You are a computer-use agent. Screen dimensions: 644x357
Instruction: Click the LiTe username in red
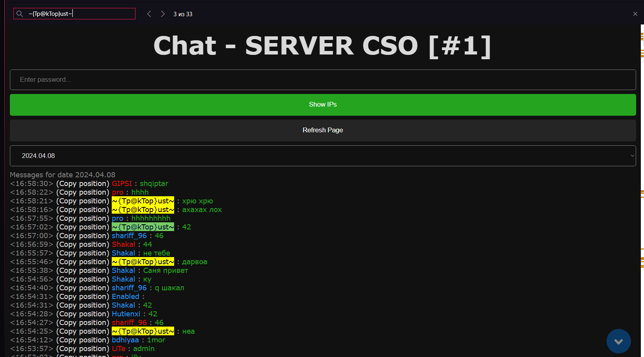point(118,349)
